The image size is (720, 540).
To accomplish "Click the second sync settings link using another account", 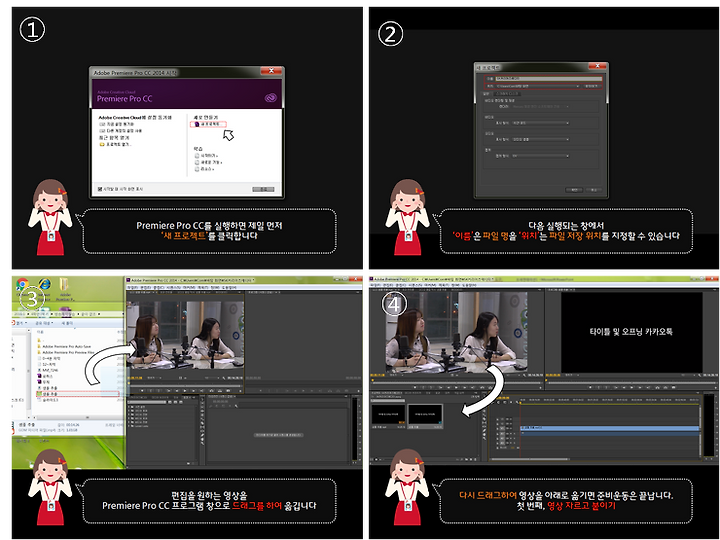I will coord(121,131).
